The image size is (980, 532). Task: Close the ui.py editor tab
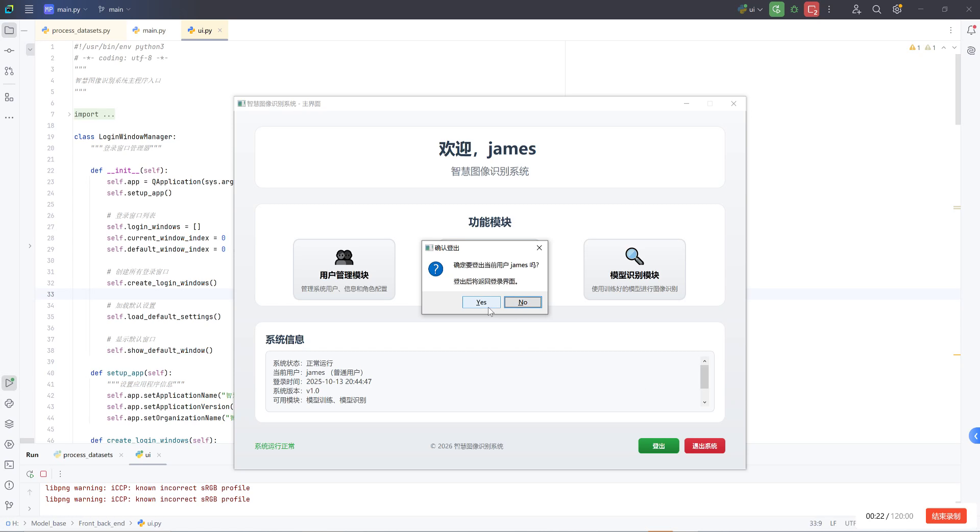coord(220,30)
